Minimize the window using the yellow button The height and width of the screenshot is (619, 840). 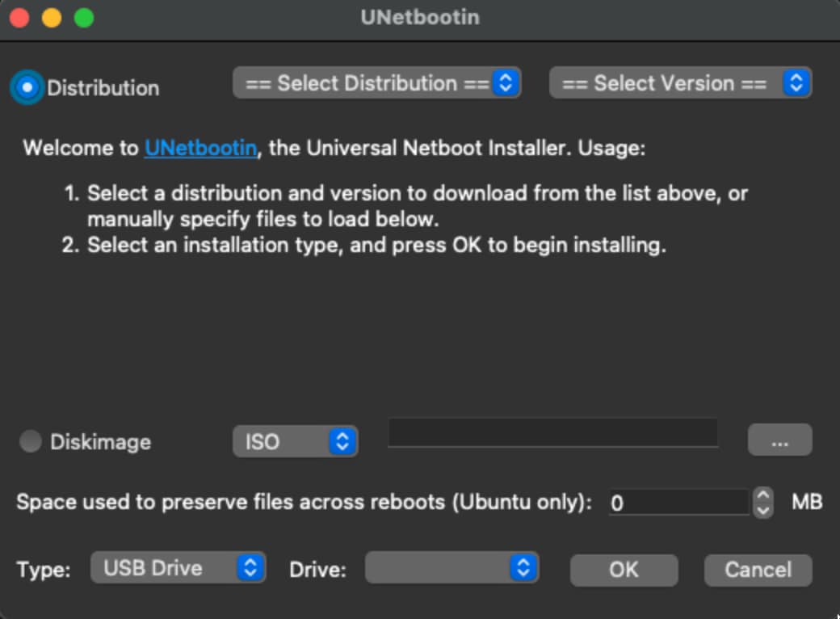tap(52, 18)
